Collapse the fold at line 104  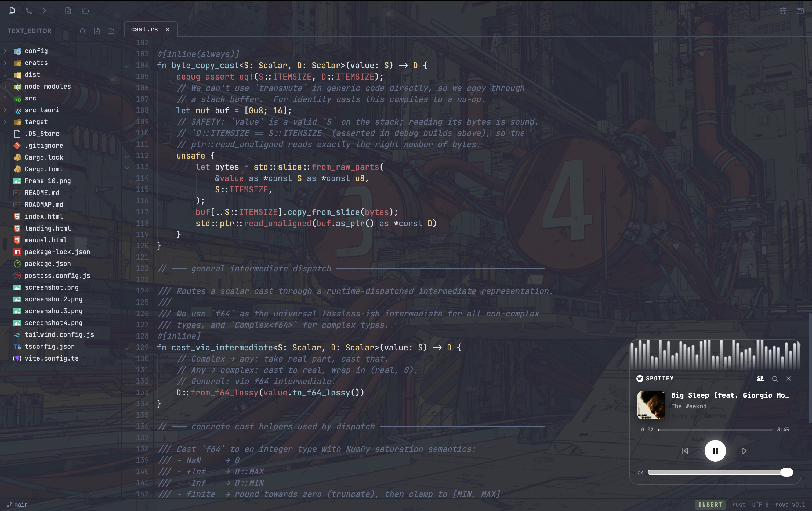[x=127, y=66]
